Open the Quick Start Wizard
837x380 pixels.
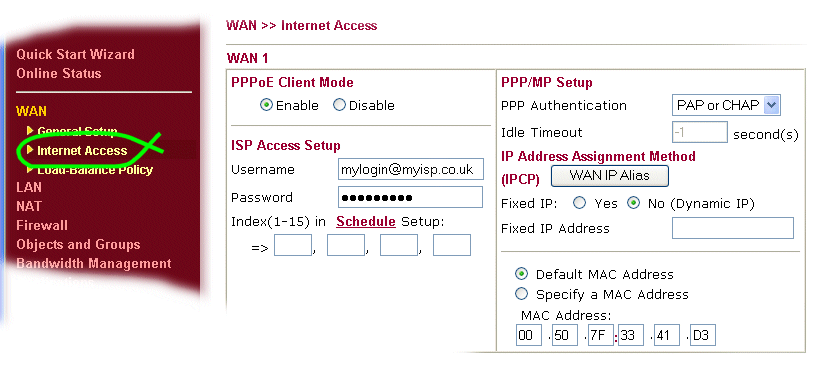click(x=75, y=54)
